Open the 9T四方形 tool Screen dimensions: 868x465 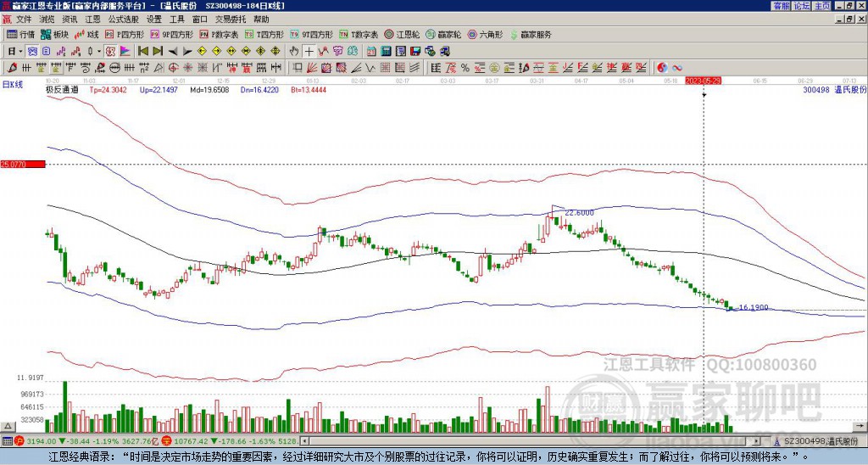(x=311, y=34)
